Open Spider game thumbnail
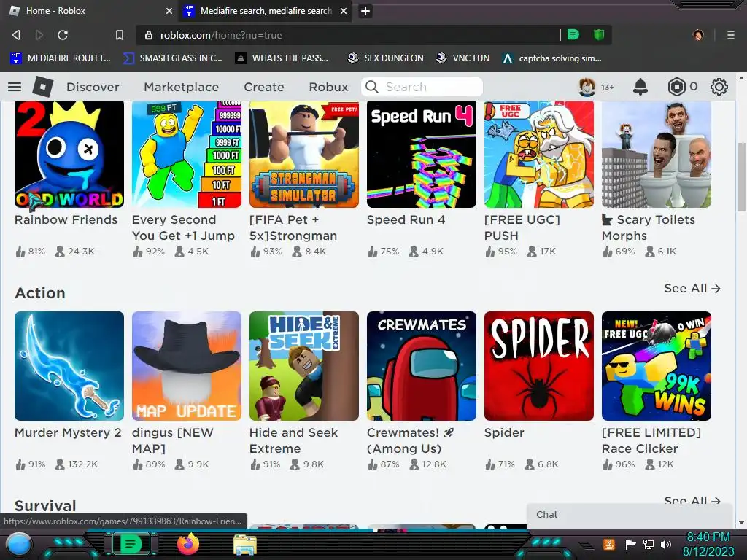Image resolution: width=747 pixels, height=560 pixels. 539,366
